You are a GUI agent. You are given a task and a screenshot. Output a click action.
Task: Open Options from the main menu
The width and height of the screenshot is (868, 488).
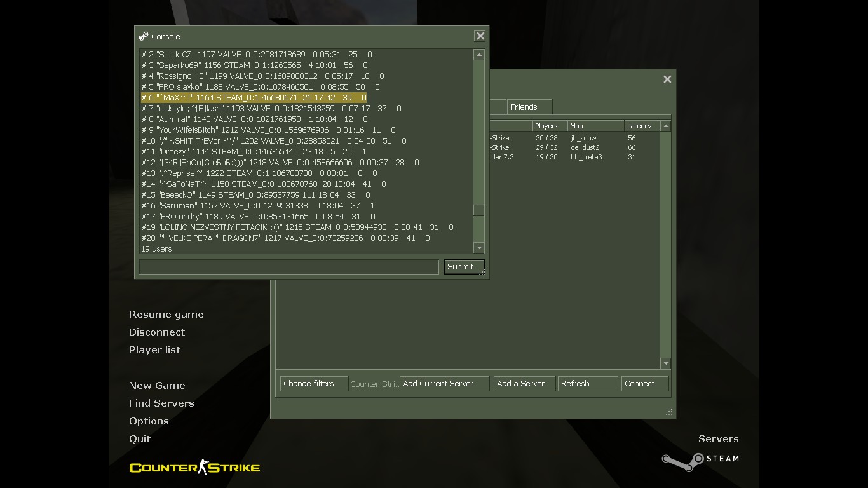coord(149,421)
